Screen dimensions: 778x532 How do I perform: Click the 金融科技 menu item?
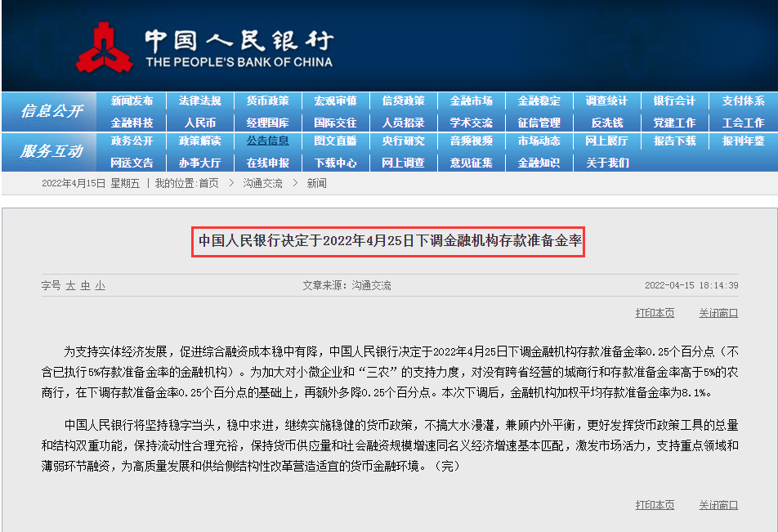click(x=132, y=123)
